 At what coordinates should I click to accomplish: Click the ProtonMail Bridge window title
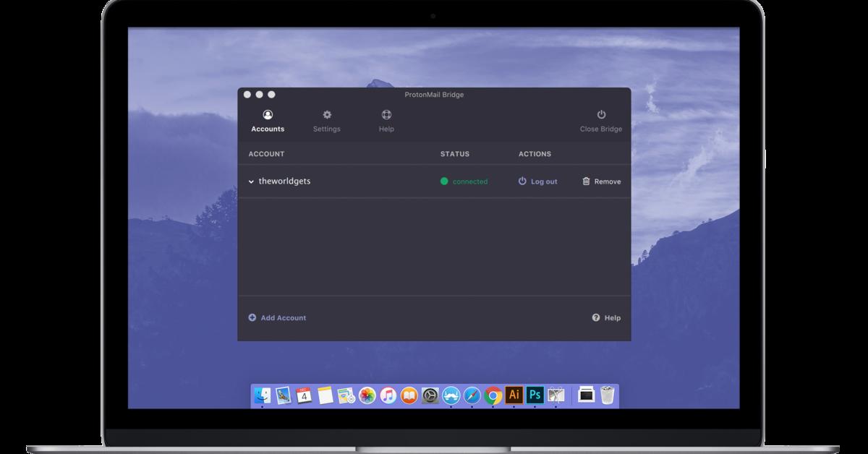(x=434, y=95)
